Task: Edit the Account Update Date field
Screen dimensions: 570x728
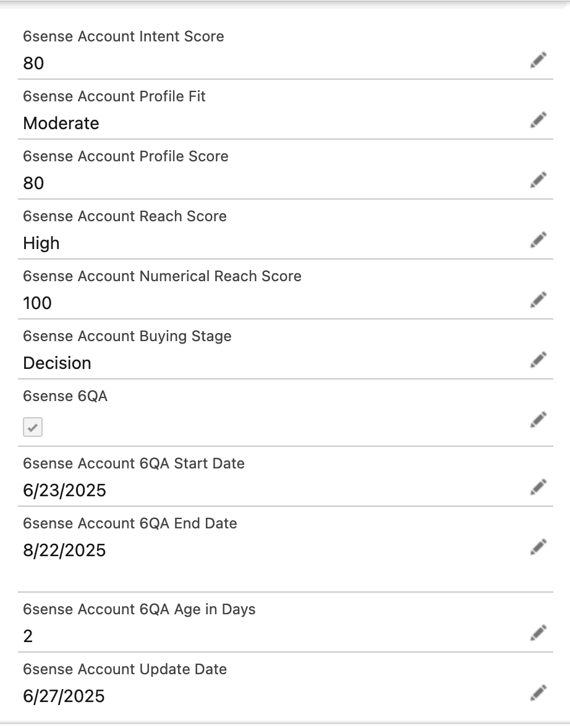Action: [x=538, y=693]
